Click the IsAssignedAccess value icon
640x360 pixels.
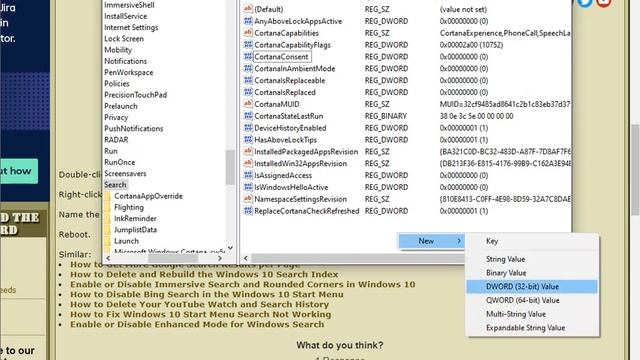(248, 175)
